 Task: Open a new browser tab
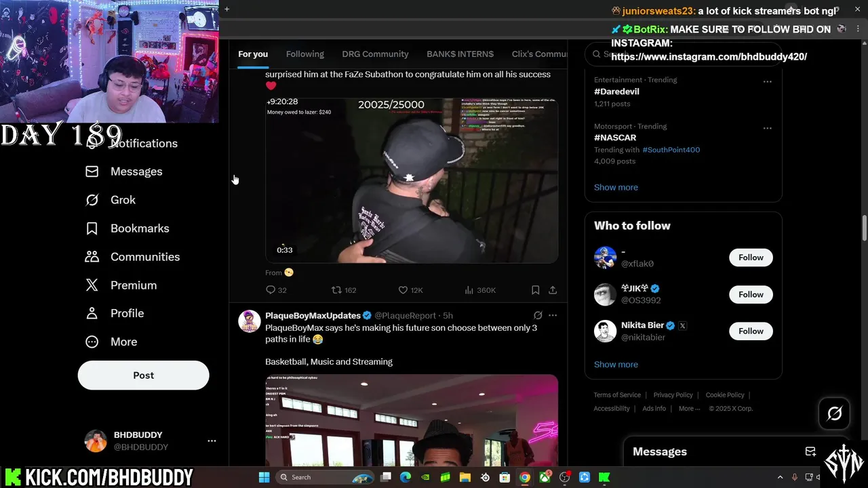[226, 9]
